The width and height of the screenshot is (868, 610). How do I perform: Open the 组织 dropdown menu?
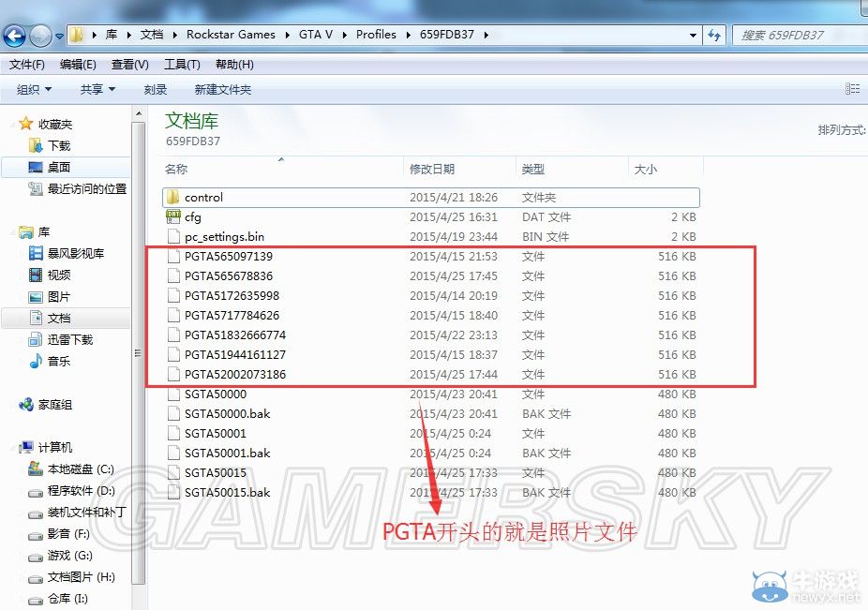[x=32, y=89]
